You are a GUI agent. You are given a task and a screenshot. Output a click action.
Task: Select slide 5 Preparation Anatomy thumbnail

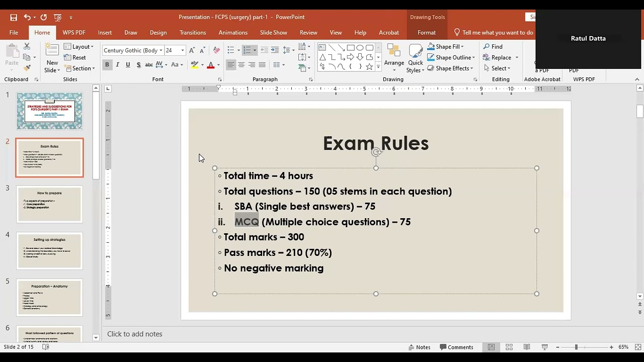tap(49, 298)
